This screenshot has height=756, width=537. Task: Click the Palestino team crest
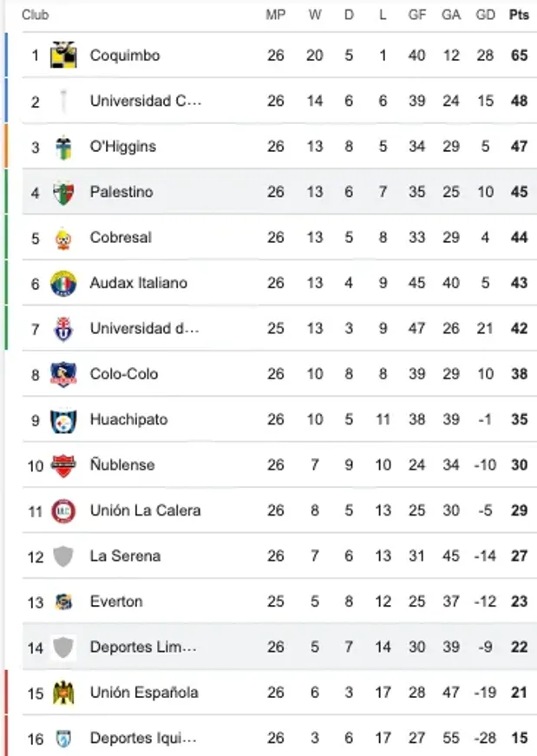[63, 192]
